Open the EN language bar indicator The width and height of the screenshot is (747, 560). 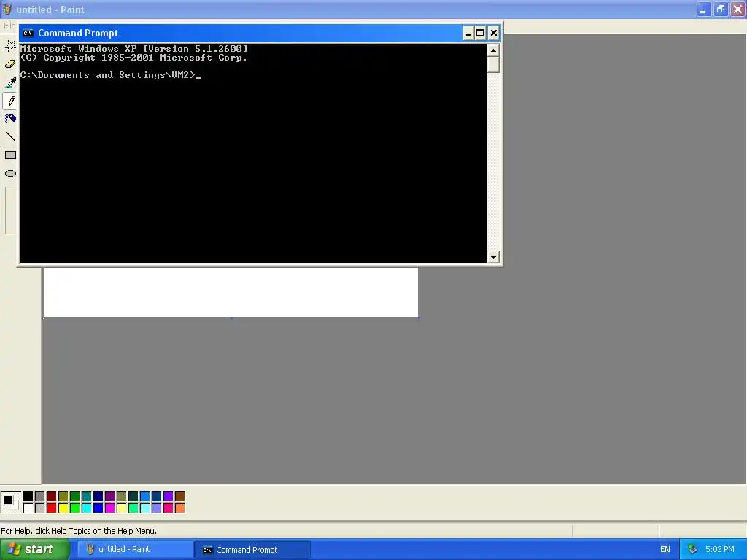[x=665, y=550]
